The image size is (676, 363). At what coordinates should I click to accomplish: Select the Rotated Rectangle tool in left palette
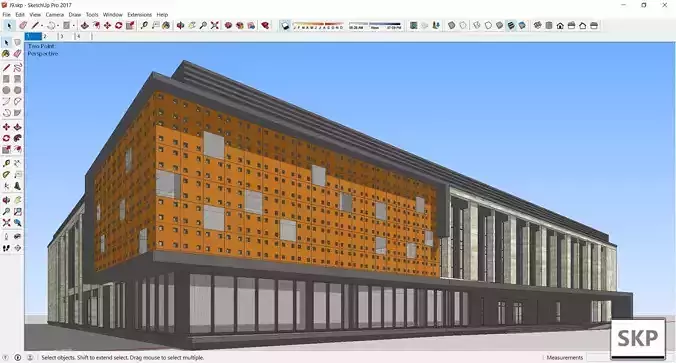(x=17, y=79)
